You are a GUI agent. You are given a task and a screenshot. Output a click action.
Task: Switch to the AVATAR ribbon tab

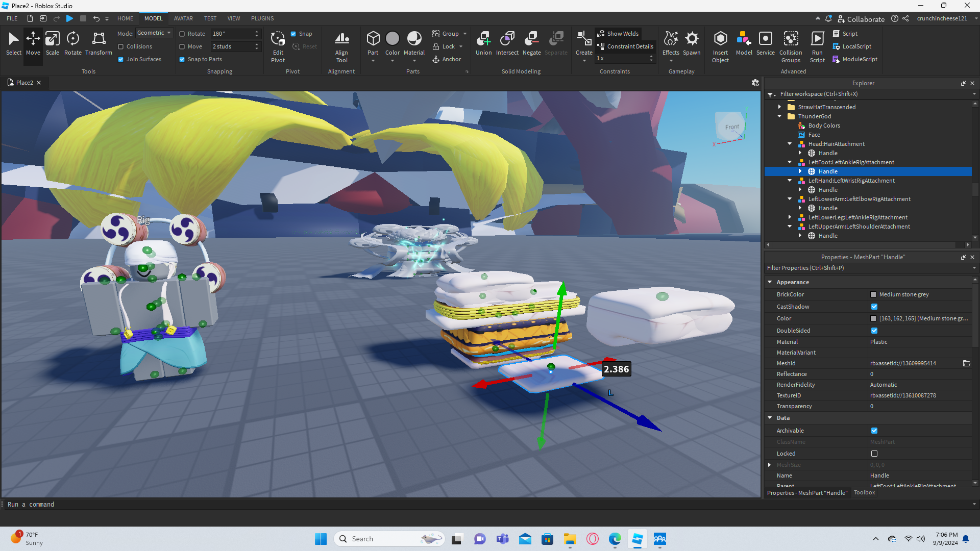coord(183,18)
